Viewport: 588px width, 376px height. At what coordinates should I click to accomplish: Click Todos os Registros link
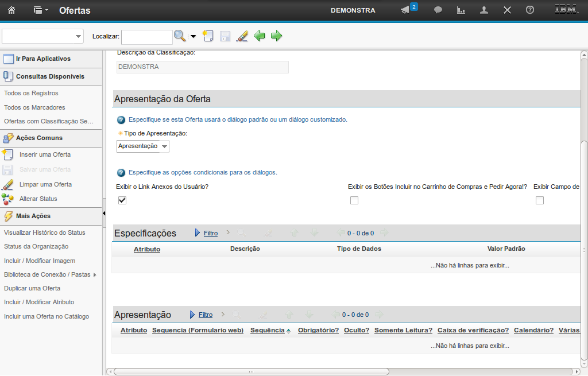(x=31, y=93)
